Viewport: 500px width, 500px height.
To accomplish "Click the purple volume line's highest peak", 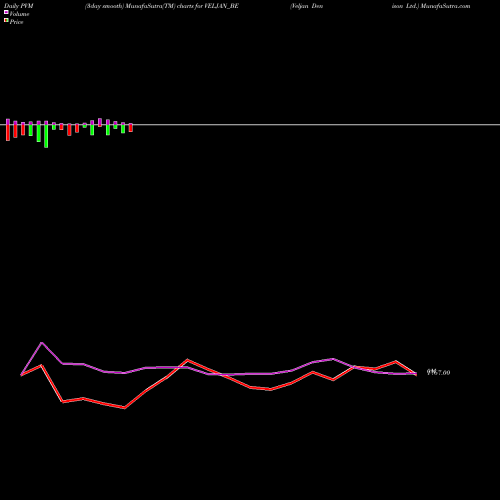I will tap(42, 343).
